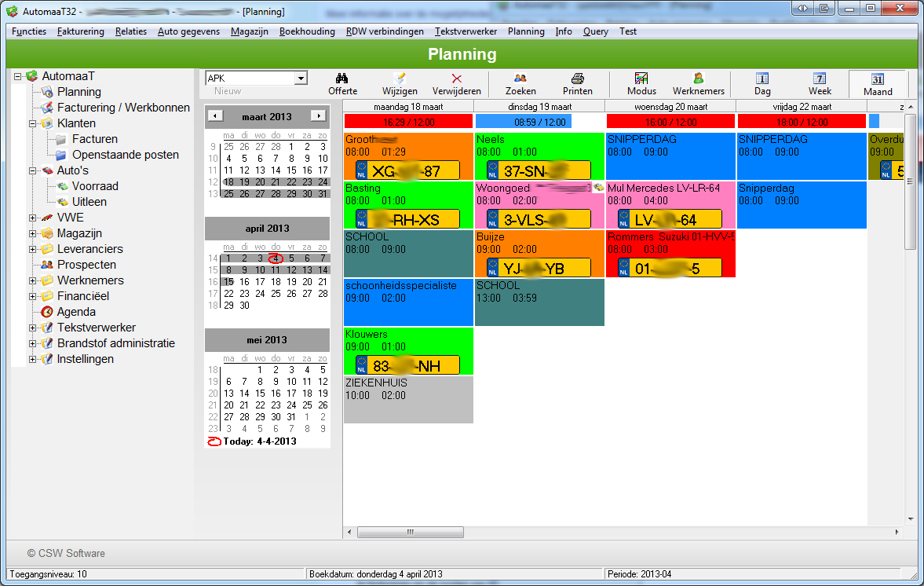The height and width of the screenshot is (586, 924).
Task: Open the Fakturering menu
Action: (81, 31)
